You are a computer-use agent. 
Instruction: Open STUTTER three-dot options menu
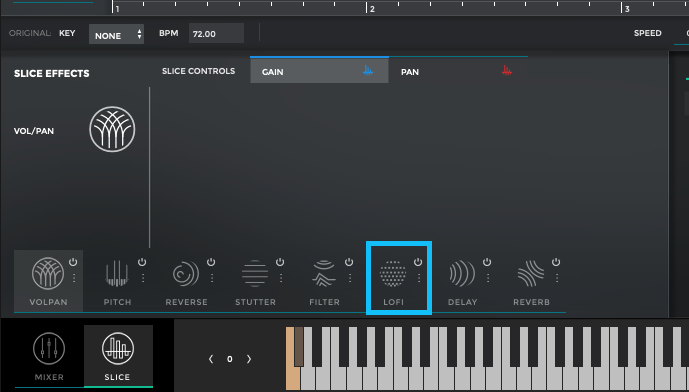[x=281, y=278]
